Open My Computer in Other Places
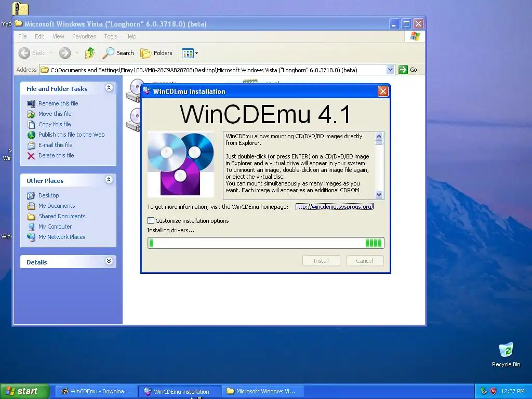Image resolution: width=532 pixels, height=399 pixels. pyautogui.click(x=55, y=227)
